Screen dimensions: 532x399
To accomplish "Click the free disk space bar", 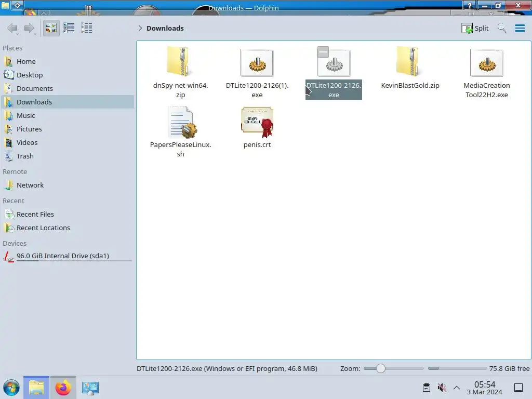I will pos(457,368).
